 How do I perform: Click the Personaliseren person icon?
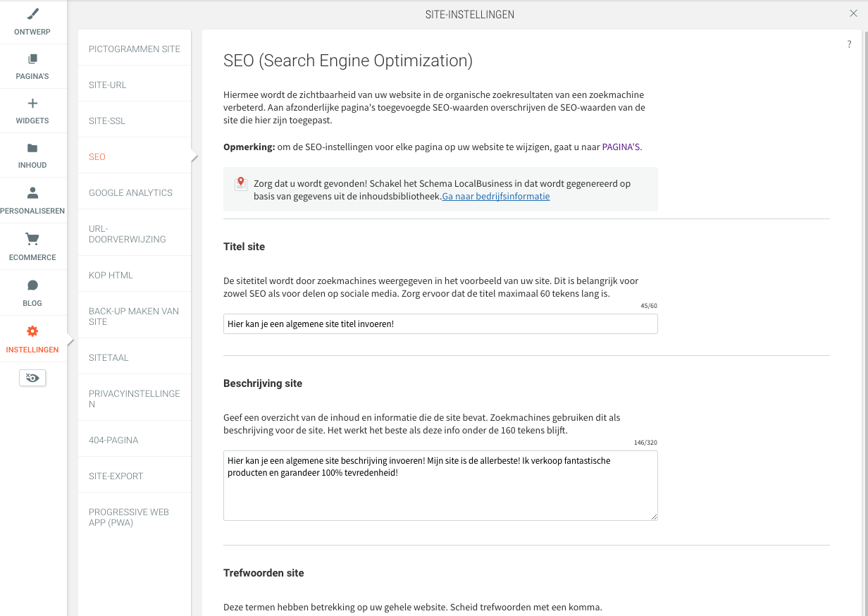(x=32, y=193)
